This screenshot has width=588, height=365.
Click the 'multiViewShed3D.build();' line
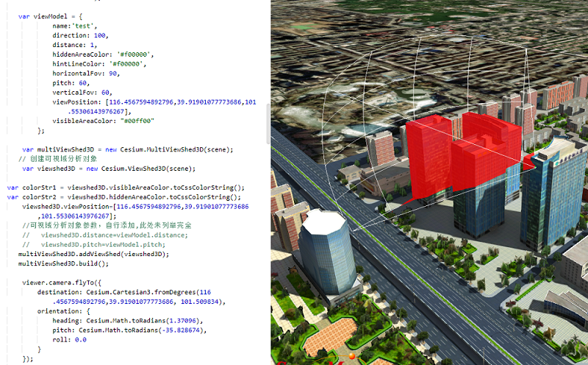[x=63, y=263]
